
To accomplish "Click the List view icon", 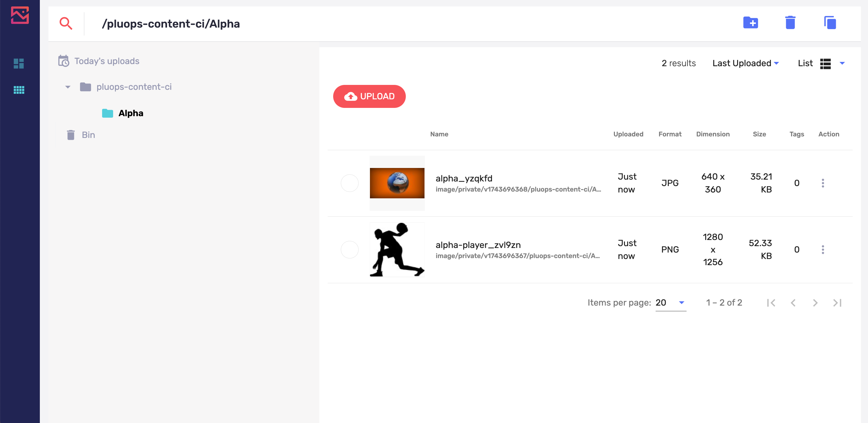I will (825, 63).
